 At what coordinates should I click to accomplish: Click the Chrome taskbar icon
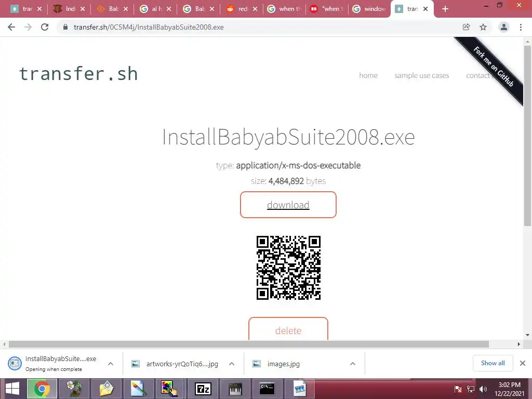tap(42, 389)
